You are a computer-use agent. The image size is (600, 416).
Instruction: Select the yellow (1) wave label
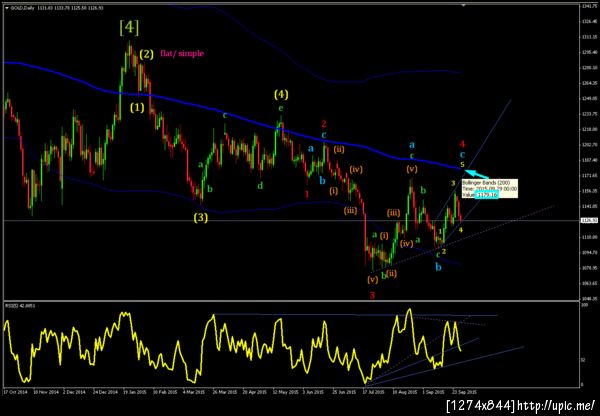click(137, 108)
